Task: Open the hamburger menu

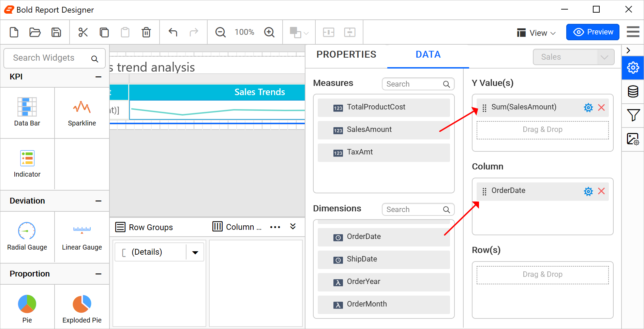Action: pos(633,32)
